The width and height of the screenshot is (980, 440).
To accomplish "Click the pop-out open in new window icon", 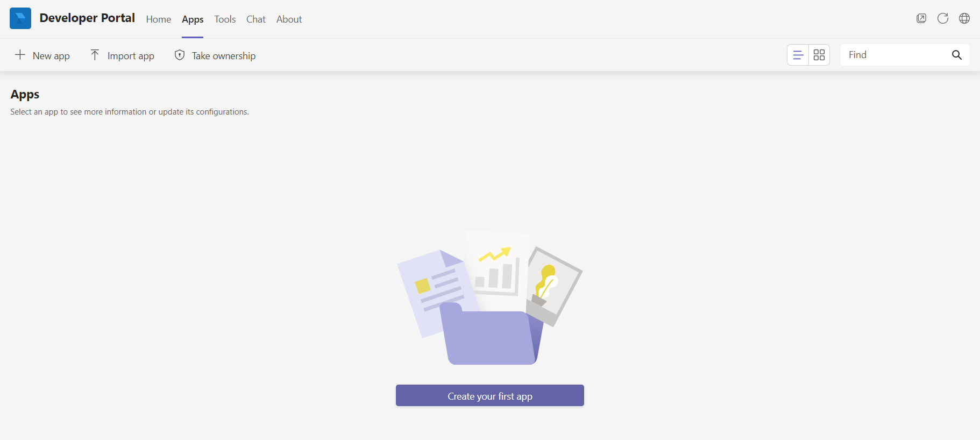I will pos(921,18).
